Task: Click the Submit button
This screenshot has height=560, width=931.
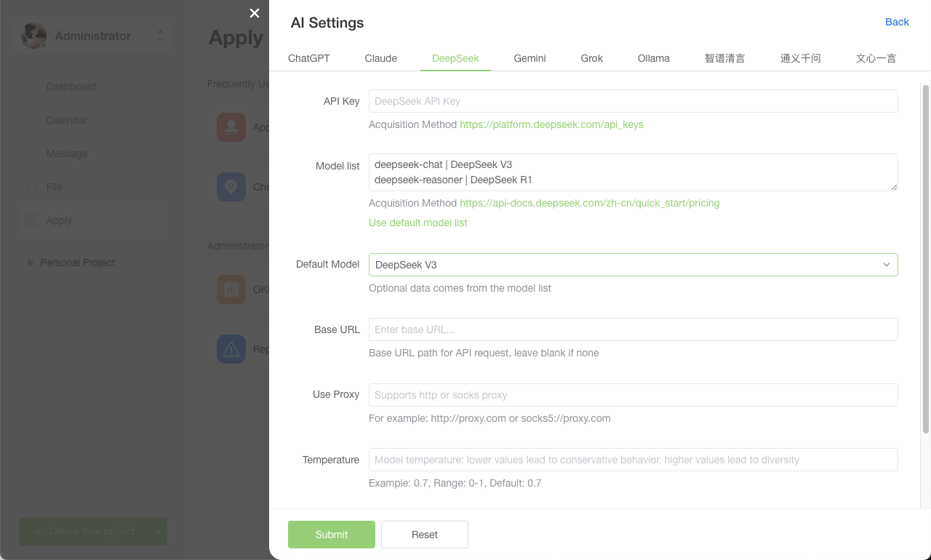Action: pyautogui.click(x=332, y=535)
